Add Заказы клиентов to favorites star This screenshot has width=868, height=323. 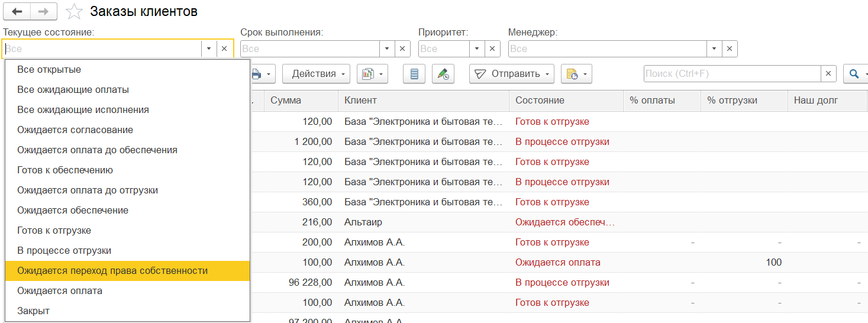[74, 12]
